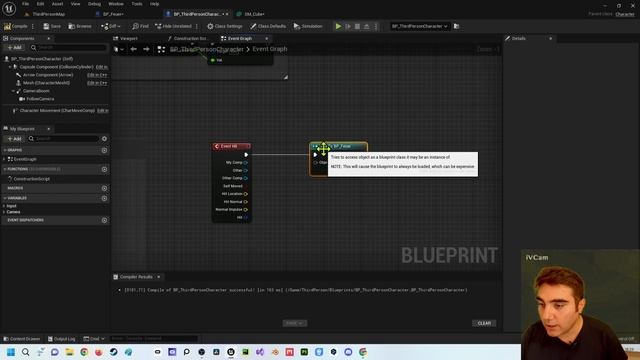640x360 pixels.
Task: Click the Event Hit node's red header
Action: coord(231,146)
